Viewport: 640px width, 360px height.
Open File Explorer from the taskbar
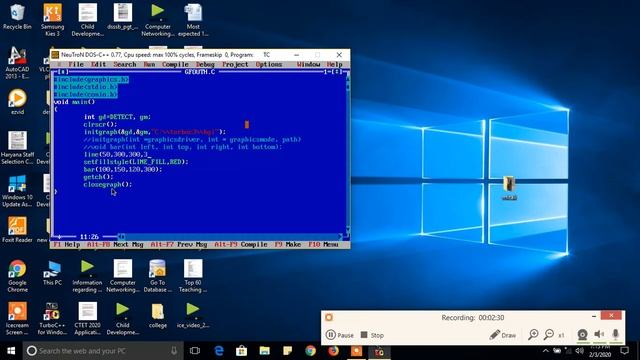coord(264,351)
